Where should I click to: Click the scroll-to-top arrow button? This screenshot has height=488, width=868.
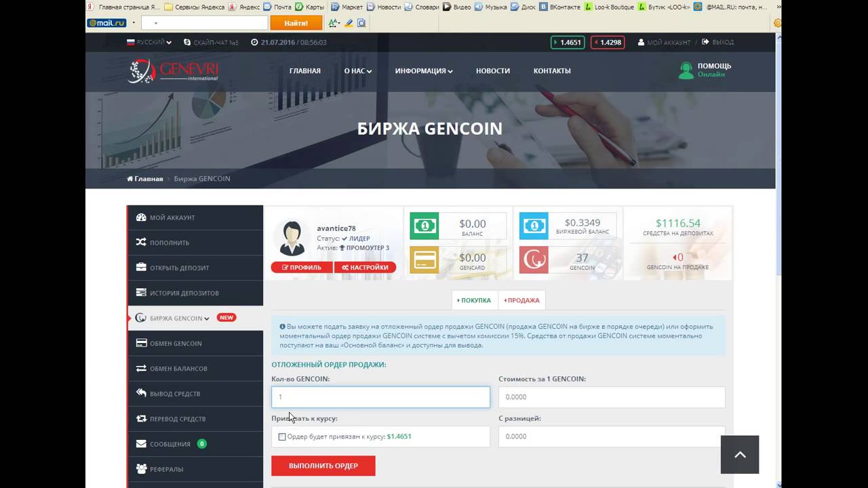click(x=740, y=454)
